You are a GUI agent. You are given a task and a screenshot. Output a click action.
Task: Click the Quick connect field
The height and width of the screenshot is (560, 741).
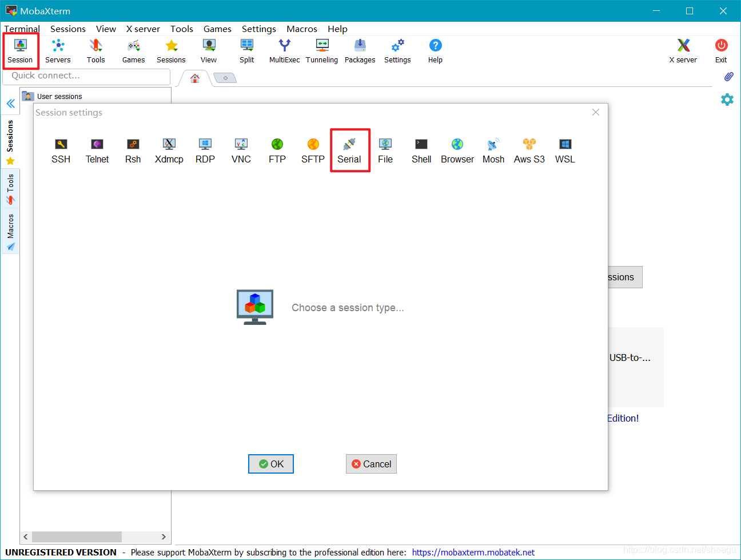click(x=87, y=76)
